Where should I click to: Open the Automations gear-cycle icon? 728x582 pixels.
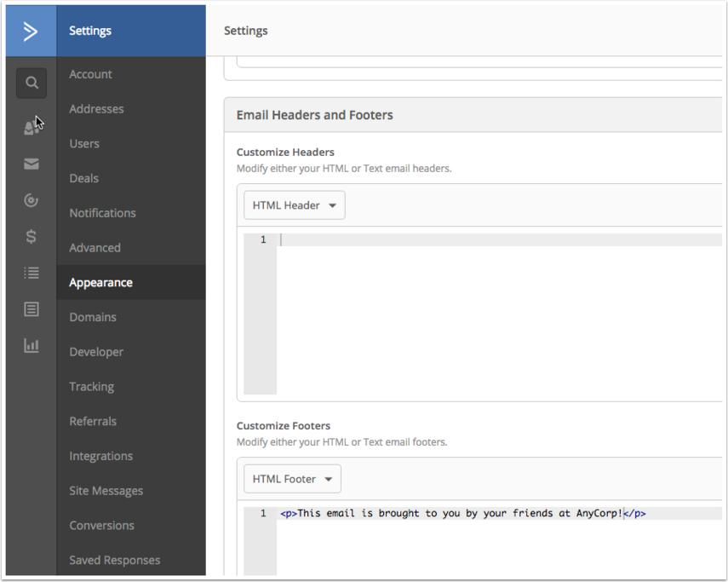32,200
